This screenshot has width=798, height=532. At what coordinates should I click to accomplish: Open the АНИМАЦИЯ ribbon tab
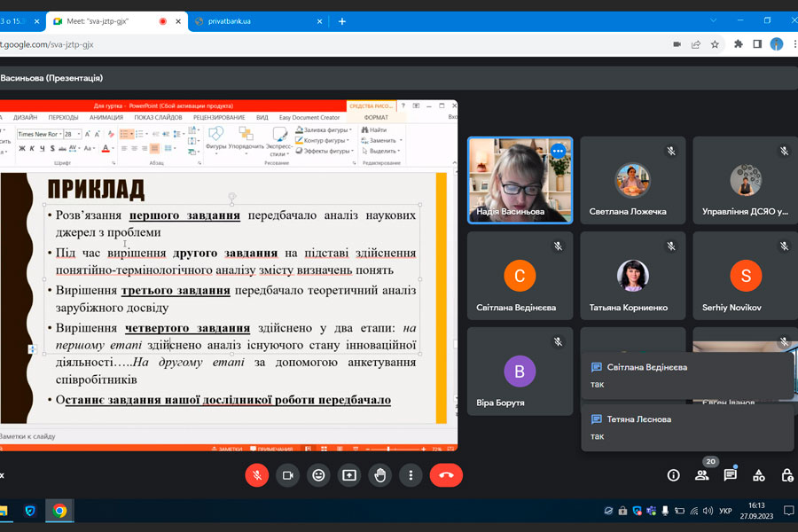click(x=106, y=117)
